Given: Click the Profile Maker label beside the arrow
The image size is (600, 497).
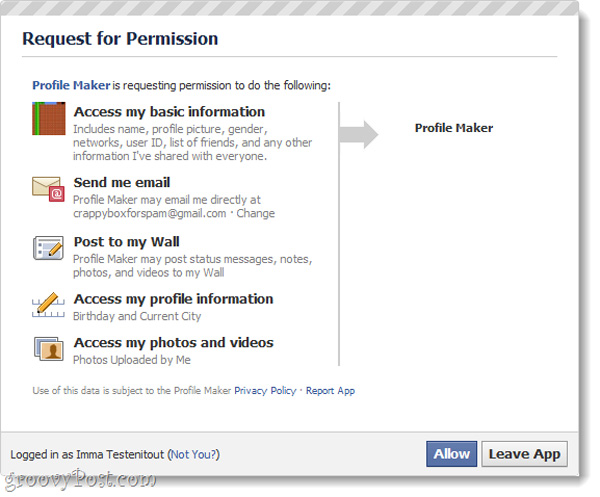Looking at the screenshot, I should point(454,128).
